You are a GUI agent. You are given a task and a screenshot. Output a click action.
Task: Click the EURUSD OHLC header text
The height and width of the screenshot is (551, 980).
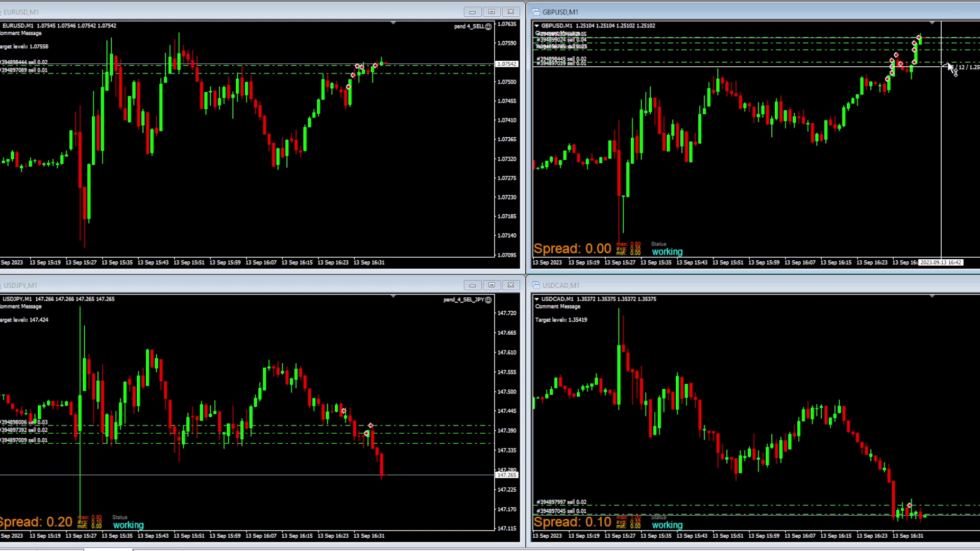pyautogui.click(x=59, y=26)
